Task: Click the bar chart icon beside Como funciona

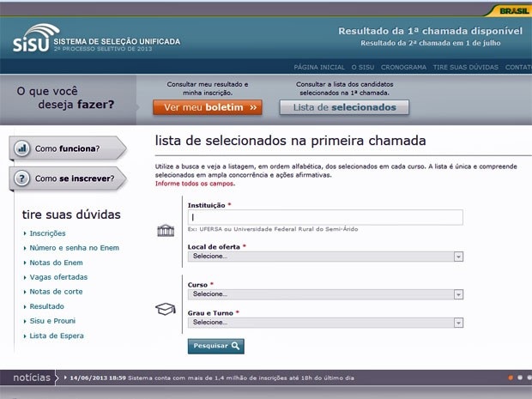Action: tap(22, 148)
